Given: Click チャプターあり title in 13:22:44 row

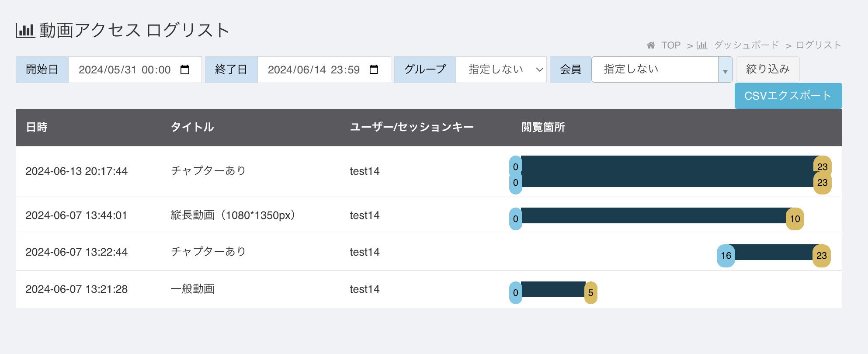Looking at the screenshot, I should 208,252.
